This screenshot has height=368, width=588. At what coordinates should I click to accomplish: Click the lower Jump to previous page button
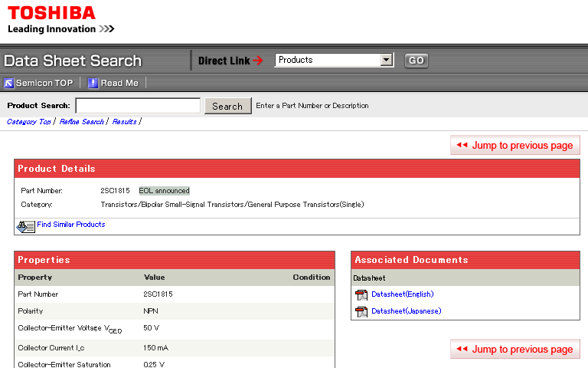514,349
